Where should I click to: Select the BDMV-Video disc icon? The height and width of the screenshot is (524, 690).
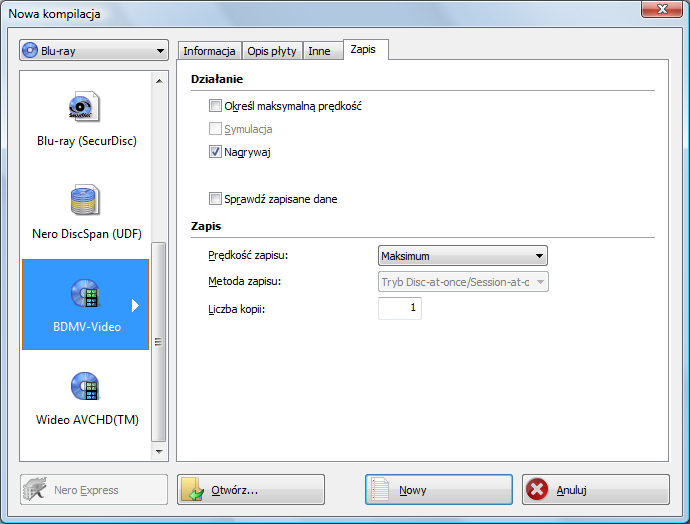click(85, 293)
